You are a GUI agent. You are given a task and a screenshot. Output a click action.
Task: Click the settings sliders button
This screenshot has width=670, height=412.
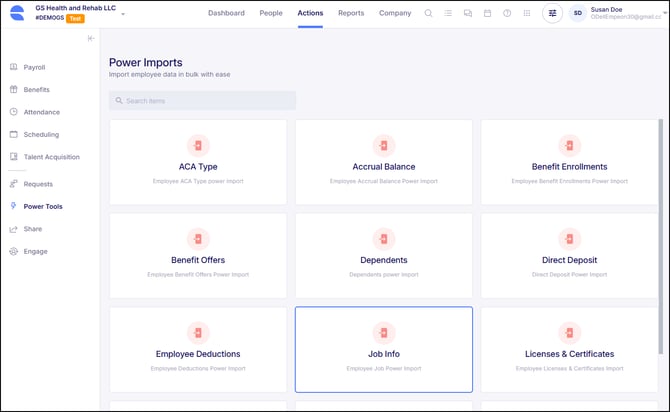552,13
